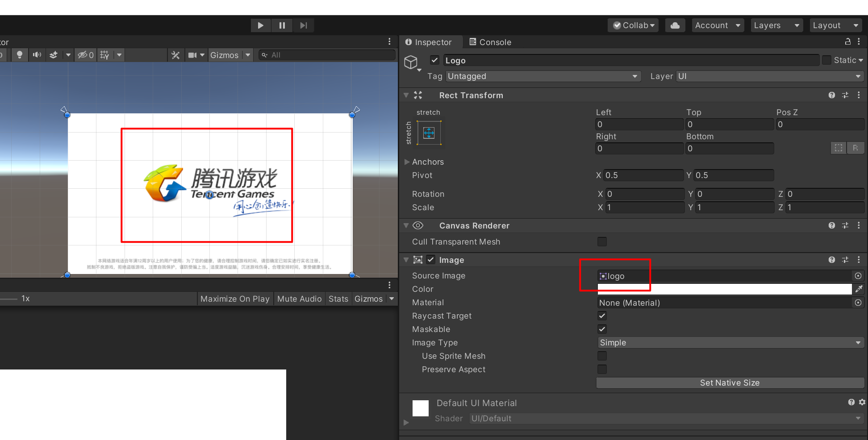Click the Inspector lock icon
Image resolution: width=868 pixels, height=440 pixels.
[x=847, y=42]
